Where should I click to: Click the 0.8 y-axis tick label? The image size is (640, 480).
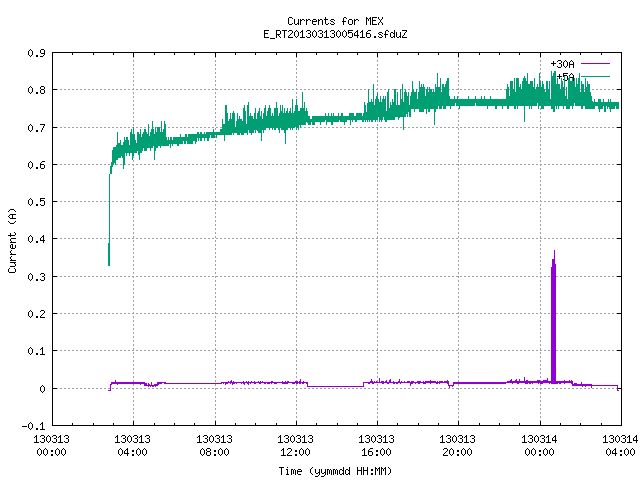pyautogui.click(x=36, y=90)
